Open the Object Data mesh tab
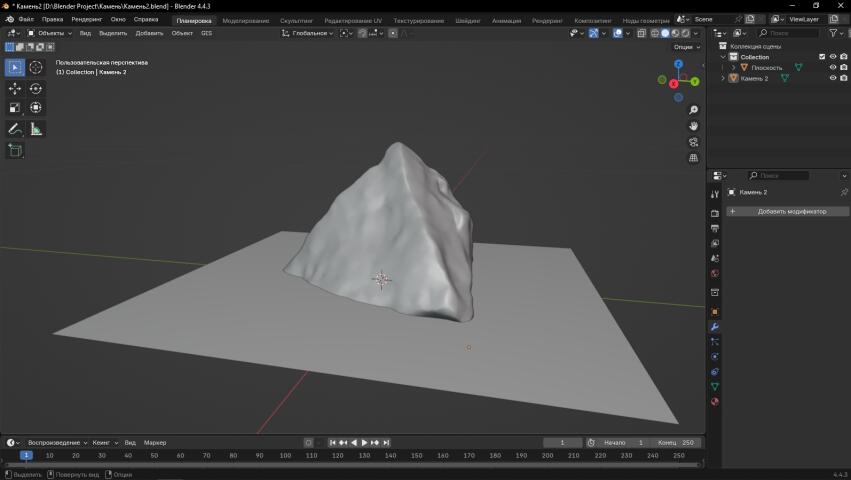Viewport: 851px width, 480px height. [x=715, y=387]
